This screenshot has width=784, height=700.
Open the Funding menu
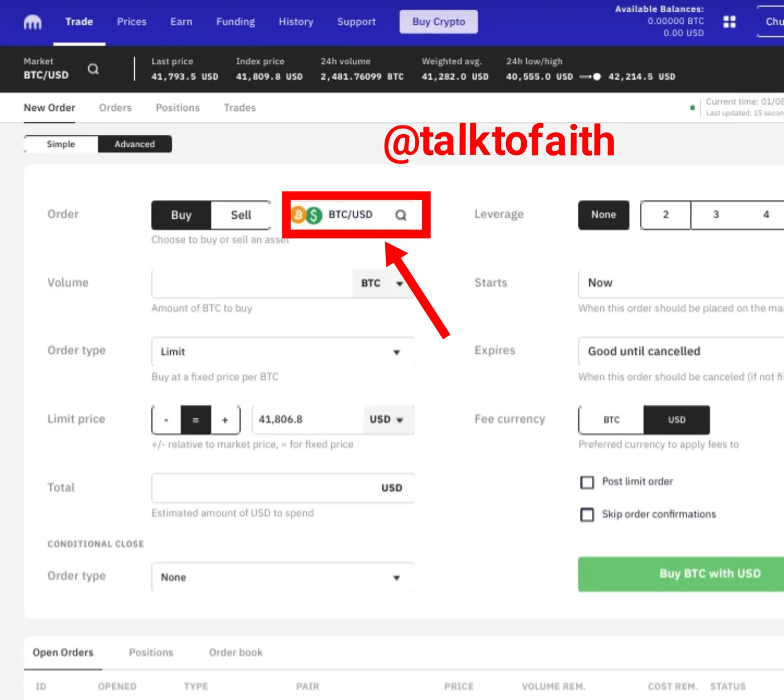(235, 21)
